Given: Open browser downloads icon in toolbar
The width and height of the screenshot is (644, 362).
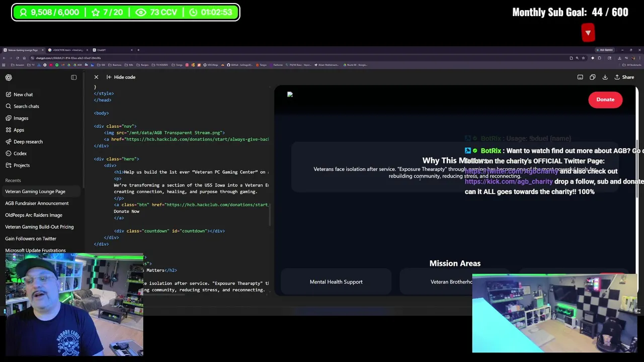Looking at the screenshot, I should [619, 58].
